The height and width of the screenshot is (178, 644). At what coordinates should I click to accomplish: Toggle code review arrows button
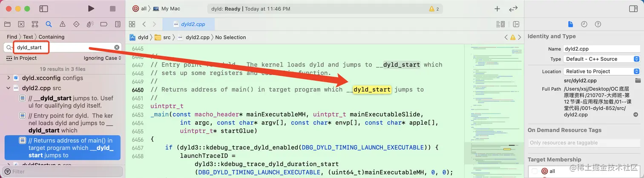pos(513,9)
